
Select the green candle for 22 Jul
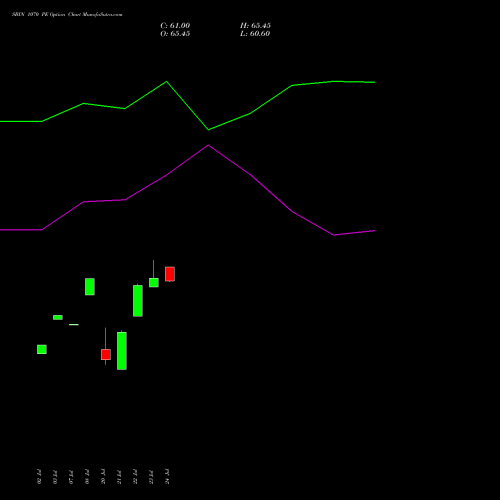point(138,301)
